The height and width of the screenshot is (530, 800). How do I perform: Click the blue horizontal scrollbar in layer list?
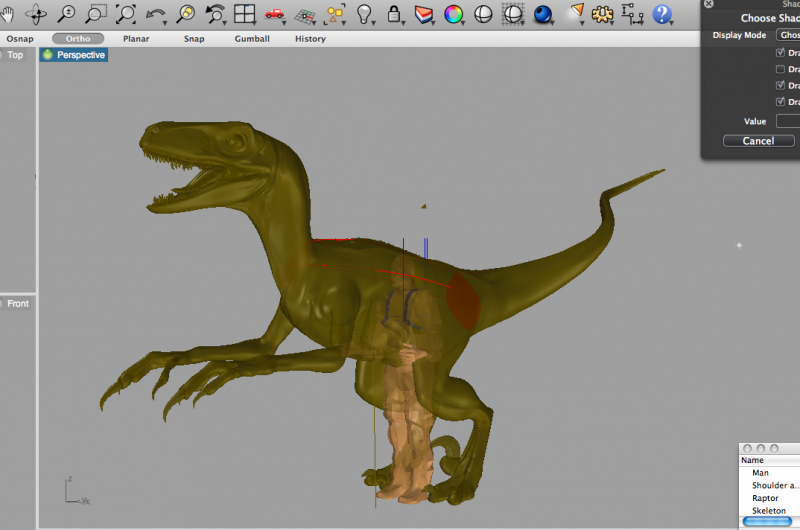pos(767,521)
